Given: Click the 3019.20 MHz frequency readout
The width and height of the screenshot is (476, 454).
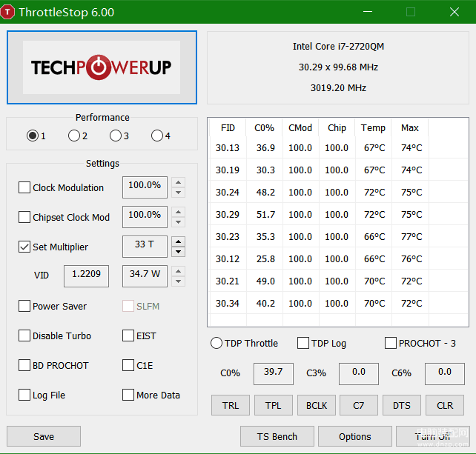Looking at the screenshot, I should [x=338, y=87].
